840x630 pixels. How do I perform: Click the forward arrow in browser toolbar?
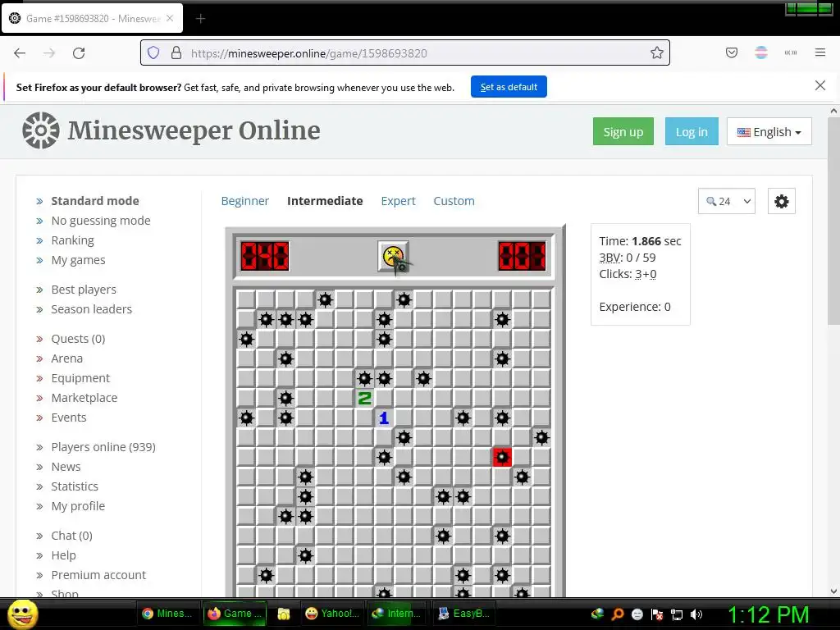click(49, 53)
